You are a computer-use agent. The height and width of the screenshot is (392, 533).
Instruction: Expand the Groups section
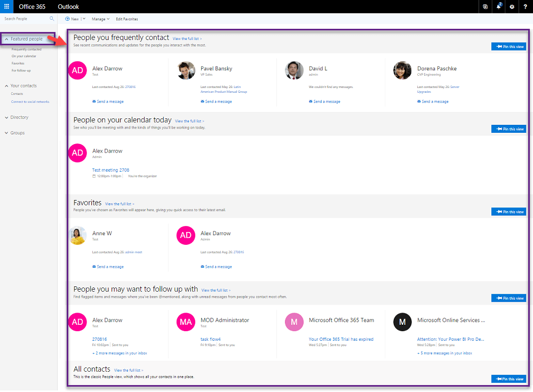(x=17, y=133)
